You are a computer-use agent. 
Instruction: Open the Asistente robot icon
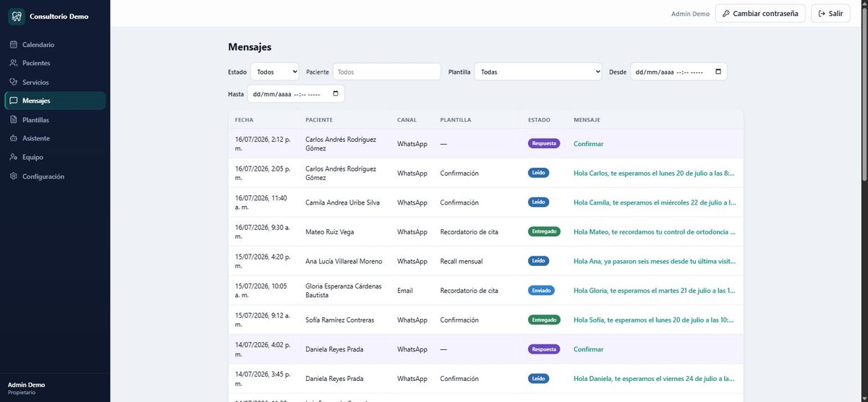tap(14, 138)
